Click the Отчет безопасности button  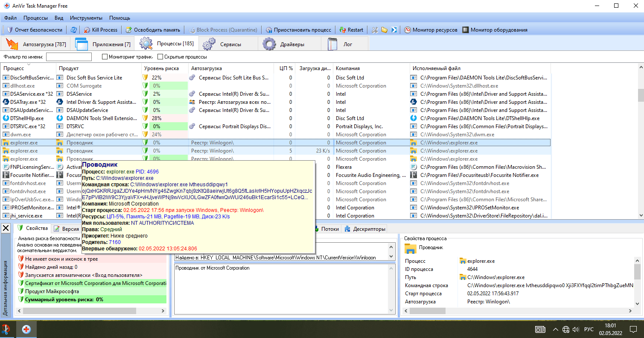click(35, 30)
